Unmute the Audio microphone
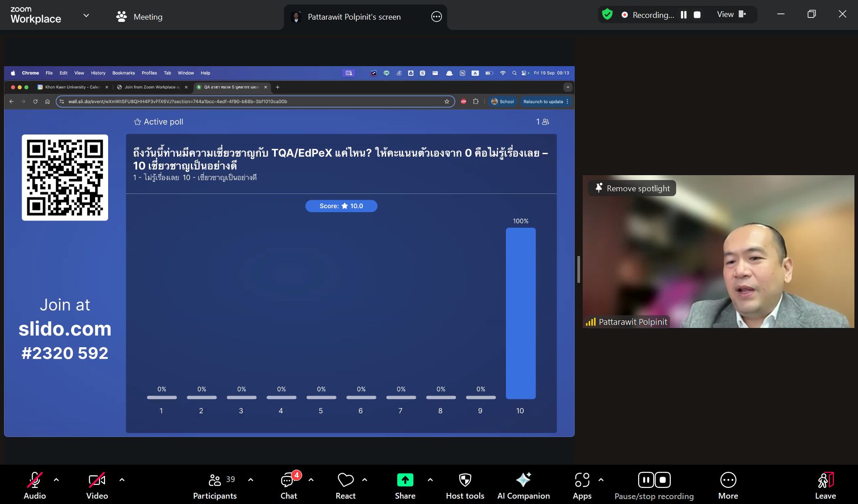Viewport: 858px width, 504px height. point(35,480)
